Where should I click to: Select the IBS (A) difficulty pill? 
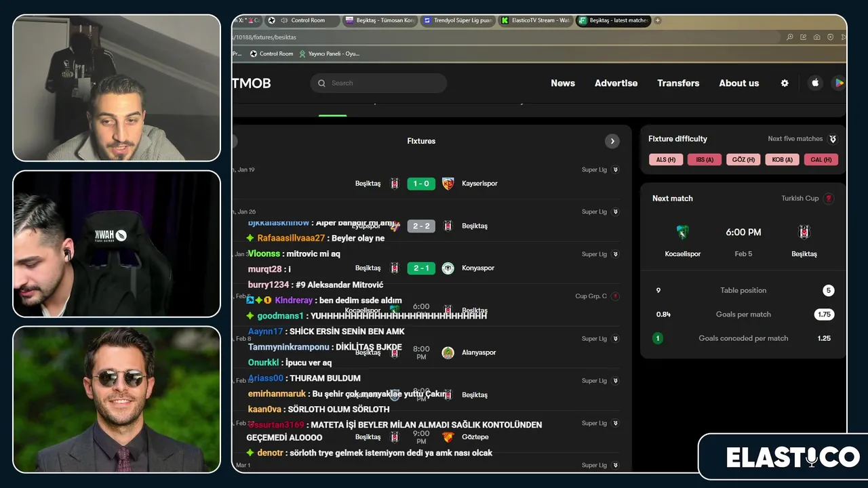coord(705,160)
